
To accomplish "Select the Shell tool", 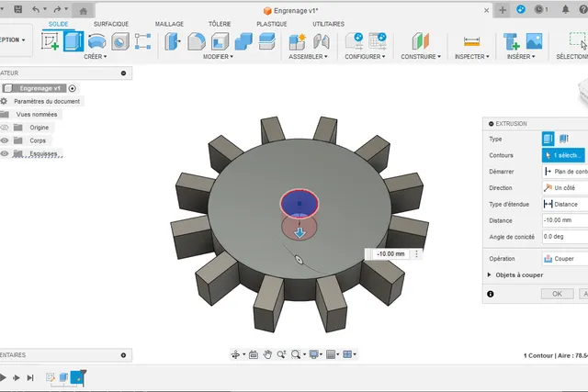I will point(220,41).
